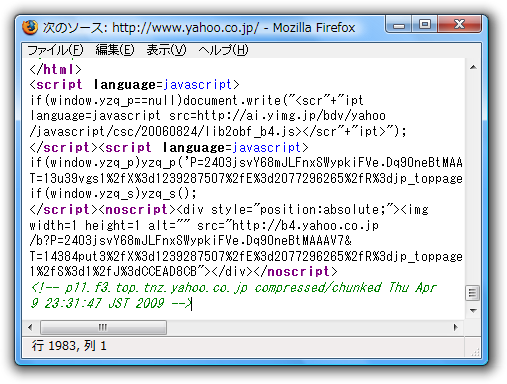Click the Firefox icon in title bar
Screen dimensions: 507x384
point(30,27)
